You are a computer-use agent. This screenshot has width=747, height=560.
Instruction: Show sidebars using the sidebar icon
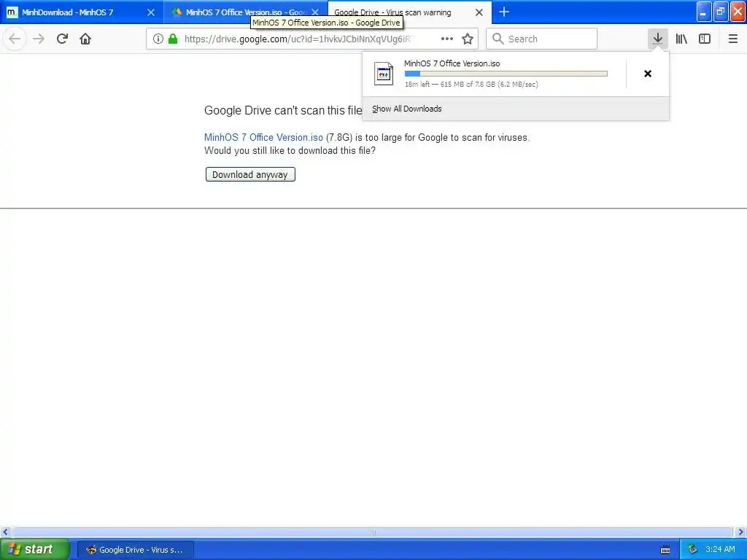click(x=705, y=39)
